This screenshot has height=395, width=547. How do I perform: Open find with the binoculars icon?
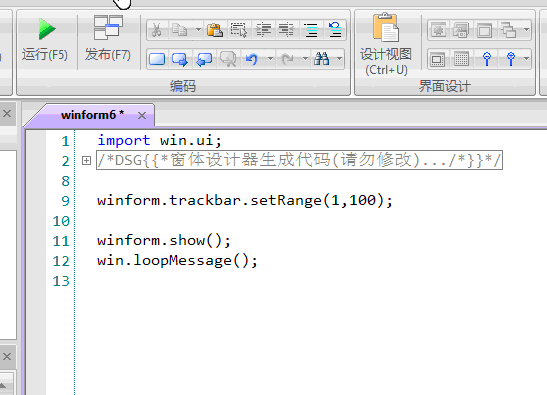(321, 59)
